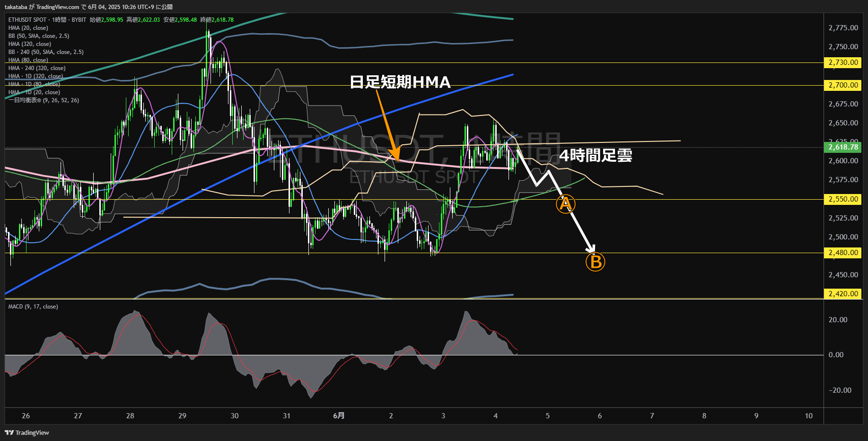Click the yellow 2,480.00 price line label
The width and height of the screenshot is (868, 441).
coord(843,253)
